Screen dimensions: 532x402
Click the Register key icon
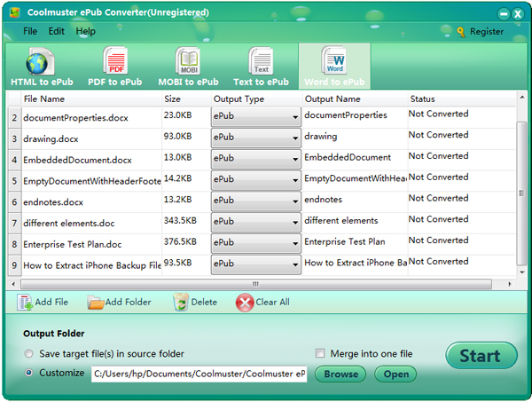460,32
